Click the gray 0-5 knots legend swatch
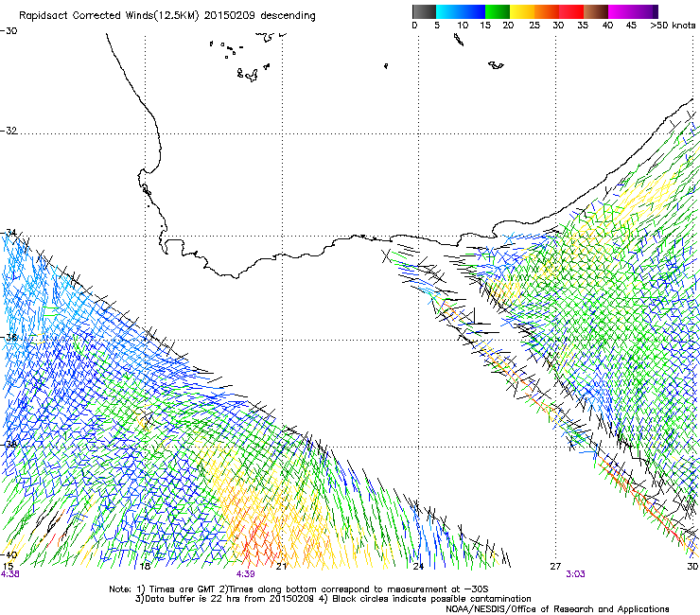This screenshot has height=615, width=700. tap(424, 11)
